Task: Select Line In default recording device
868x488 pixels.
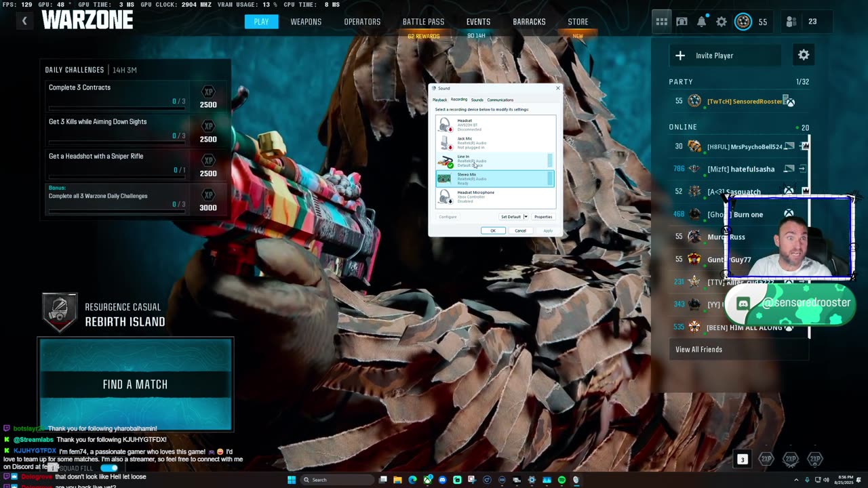Action: tap(495, 161)
